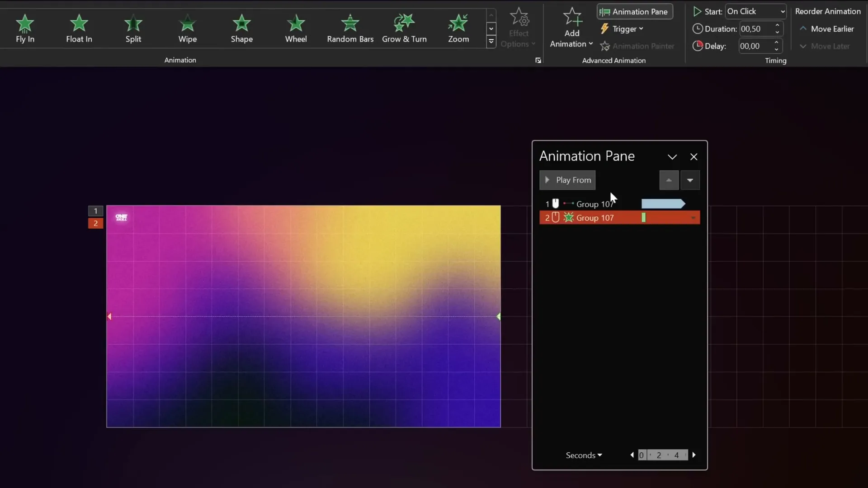868x488 pixels.
Task: Open the Add Animation gallery
Action: [571, 28]
